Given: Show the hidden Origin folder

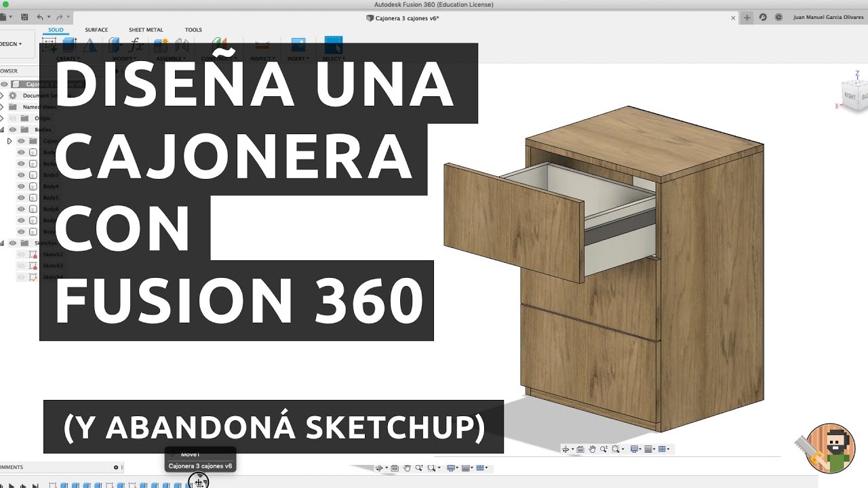Looking at the screenshot, I should click(13, 118).
